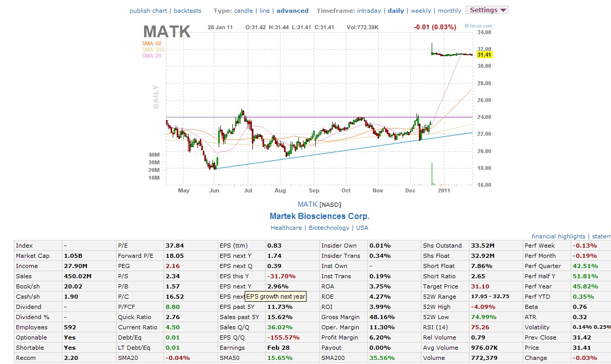Screen dimensions: 611x364
Task: Click the publish chart link
Action: (x=148, y=11)
